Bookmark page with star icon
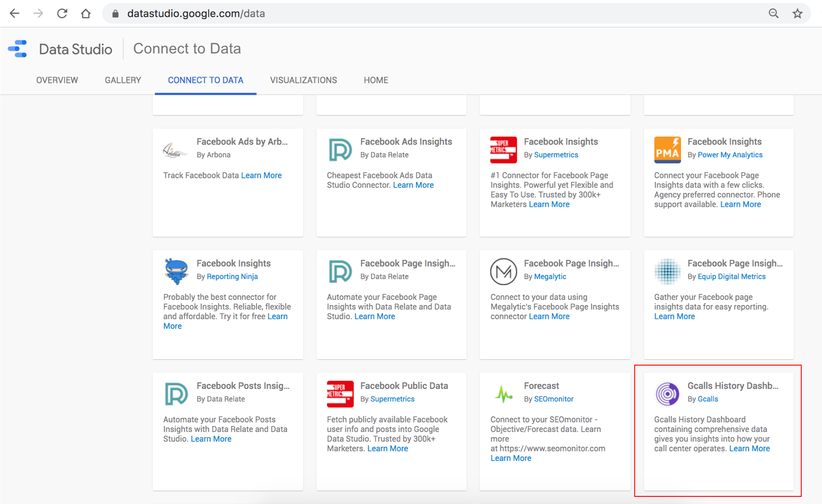 797,13
